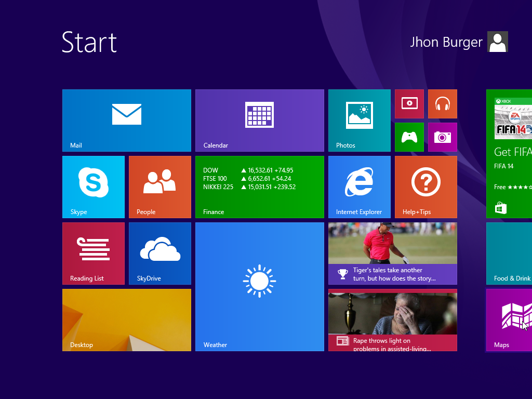The height and width of the screenshot is (399, 532).
Task: Open the Weather tile
Action: (x=260, y=287)
